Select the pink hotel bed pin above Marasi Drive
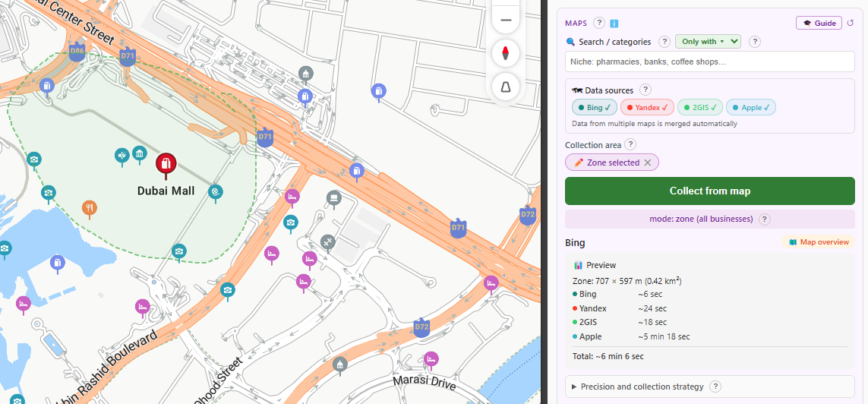868x404 pixels. point(431,360)
